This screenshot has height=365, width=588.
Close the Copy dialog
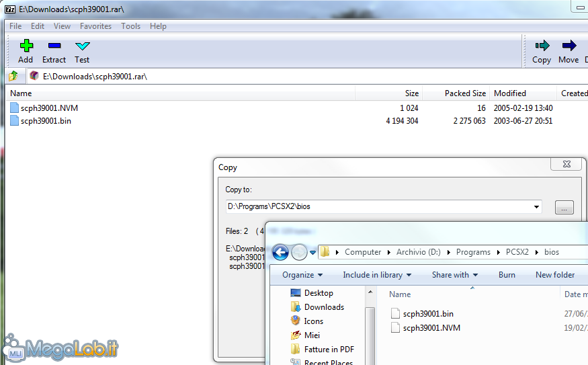567,164
